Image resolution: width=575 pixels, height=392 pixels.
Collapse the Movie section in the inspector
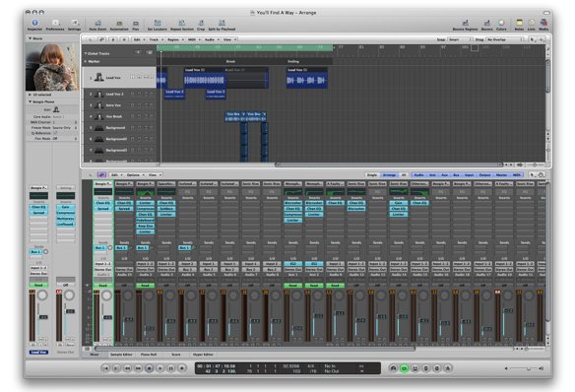click(x=31, y=38)
